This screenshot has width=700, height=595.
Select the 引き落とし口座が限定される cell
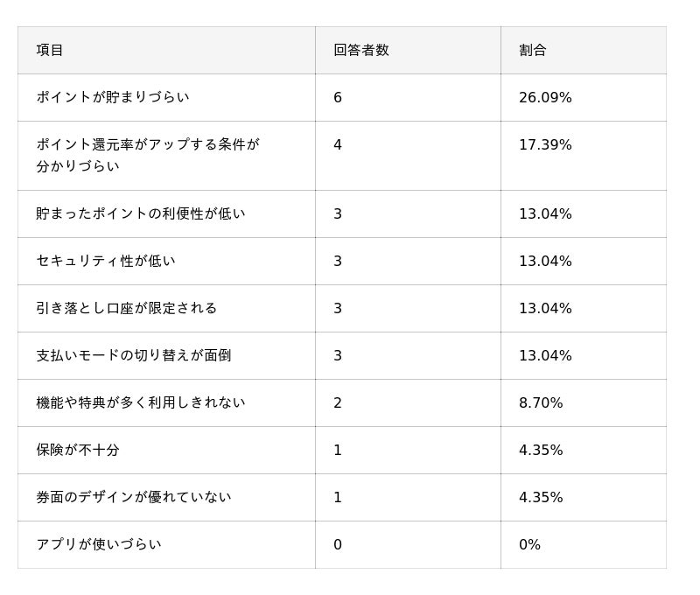pos(126,309)
